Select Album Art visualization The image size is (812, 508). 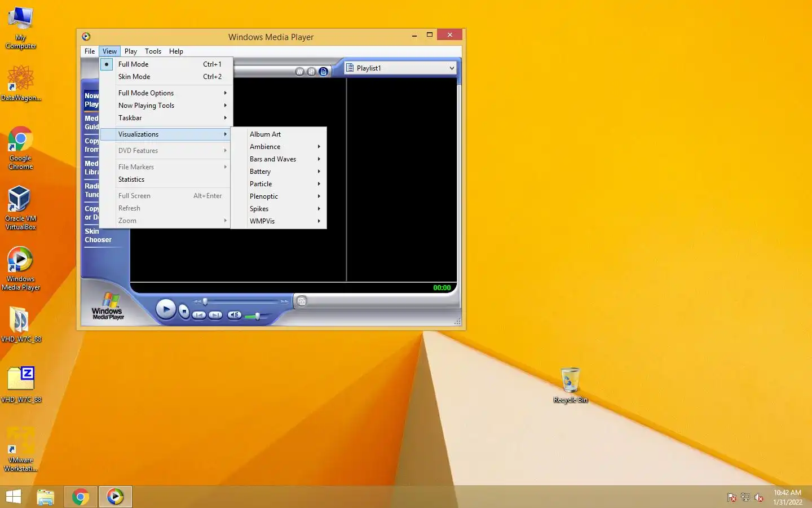(x=279, y=134)
